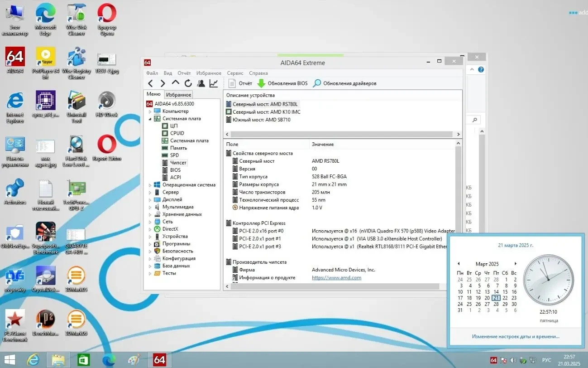
Task: Expand the Мультимедиа tree node
Action: [151, 207]
